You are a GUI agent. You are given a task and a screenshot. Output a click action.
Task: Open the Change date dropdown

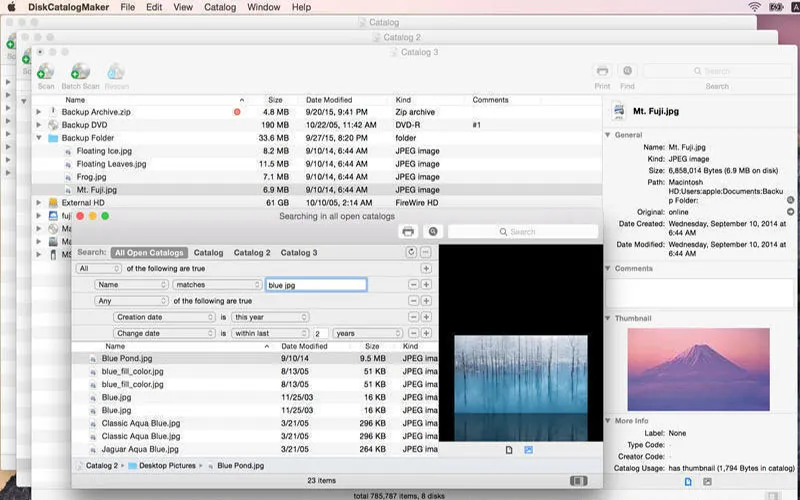pos(164,333)
